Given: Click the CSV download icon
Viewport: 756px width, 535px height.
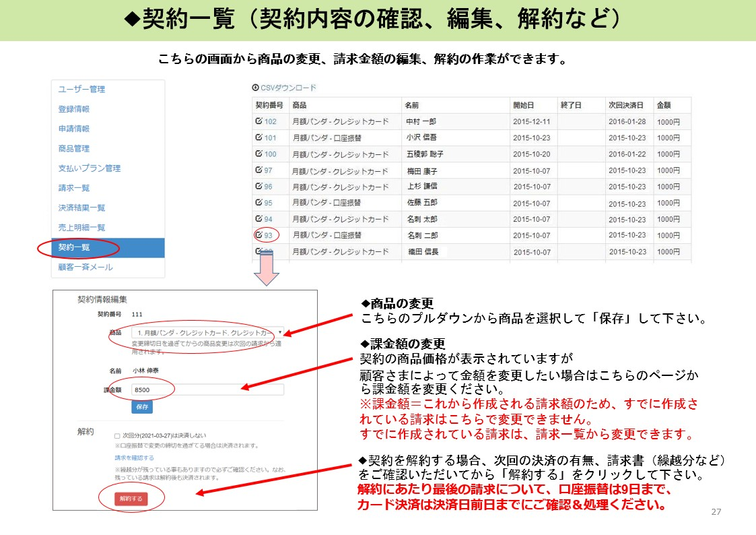Looking at the screenshot, I should (255, 88).
